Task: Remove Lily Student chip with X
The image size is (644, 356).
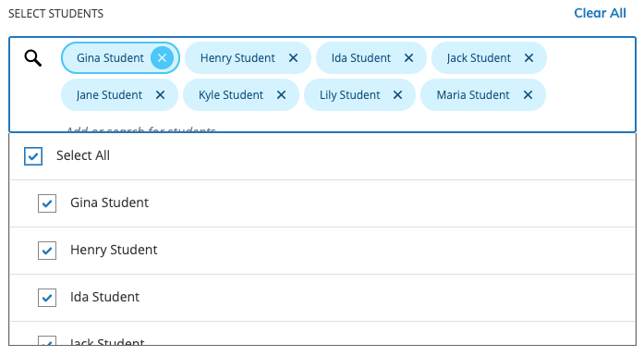Action: [x=397, y=95]
